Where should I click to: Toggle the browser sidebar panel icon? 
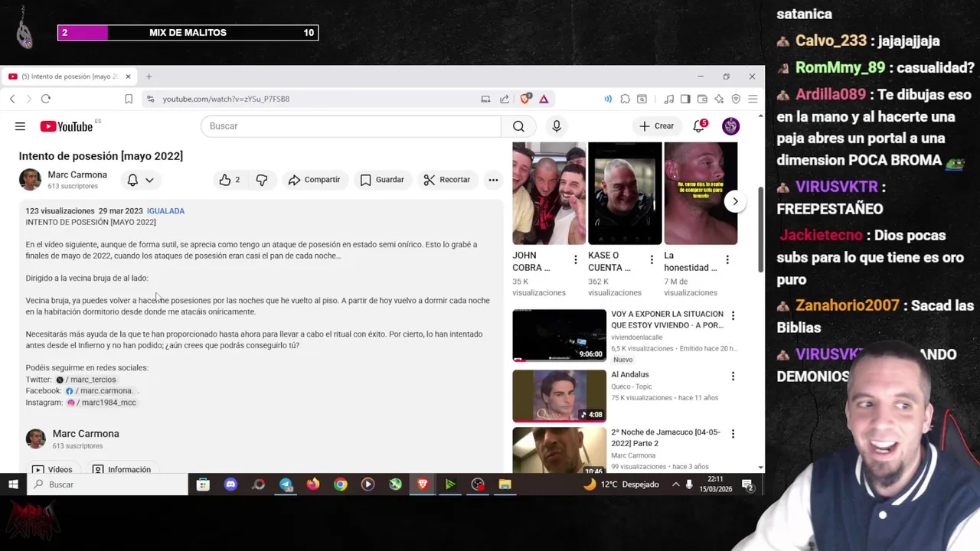pos(685,99)
